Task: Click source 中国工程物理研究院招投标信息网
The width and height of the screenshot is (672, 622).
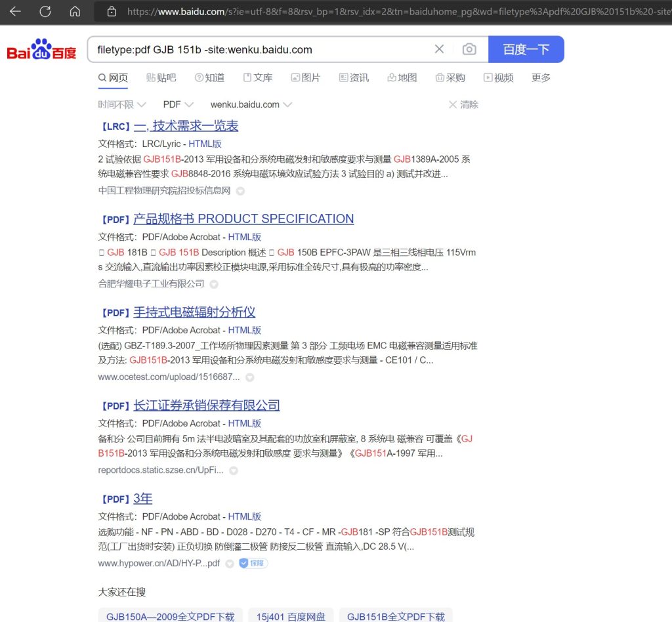Action: pos(164,191)
